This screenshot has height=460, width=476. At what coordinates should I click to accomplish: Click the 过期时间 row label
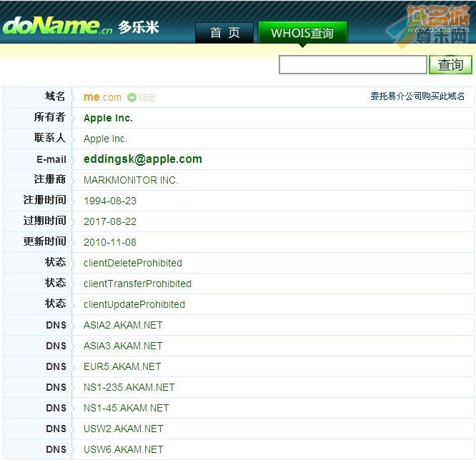[x=44, y=221]
